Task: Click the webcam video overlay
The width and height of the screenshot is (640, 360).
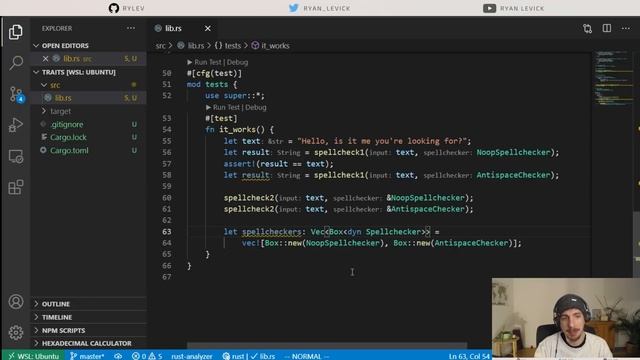Action: [x=566, y=318]
